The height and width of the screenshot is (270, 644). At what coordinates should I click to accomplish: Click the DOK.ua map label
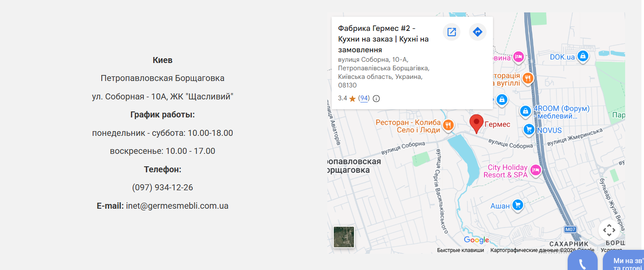coord(562,57)
